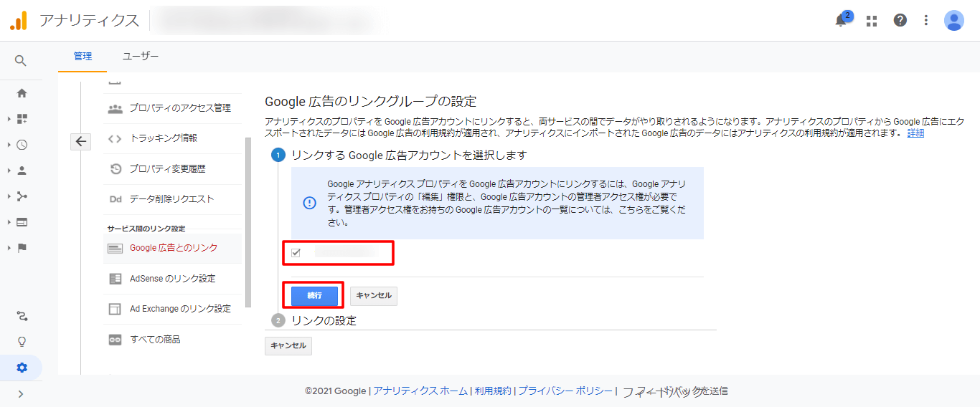
Task: Switch to the 管理 tab
Action: 83,56
